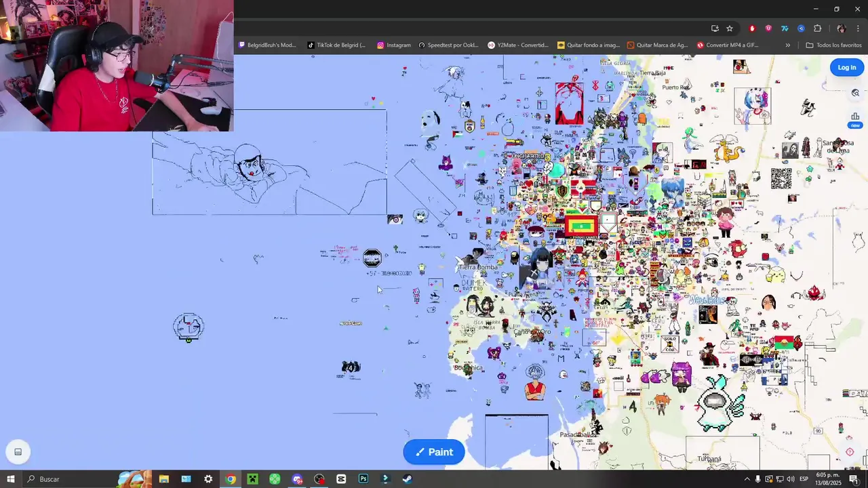Viewport: 868px width, 488px height.
Task: Open the green gamepad taskbar app
Action: click(275, 479)
